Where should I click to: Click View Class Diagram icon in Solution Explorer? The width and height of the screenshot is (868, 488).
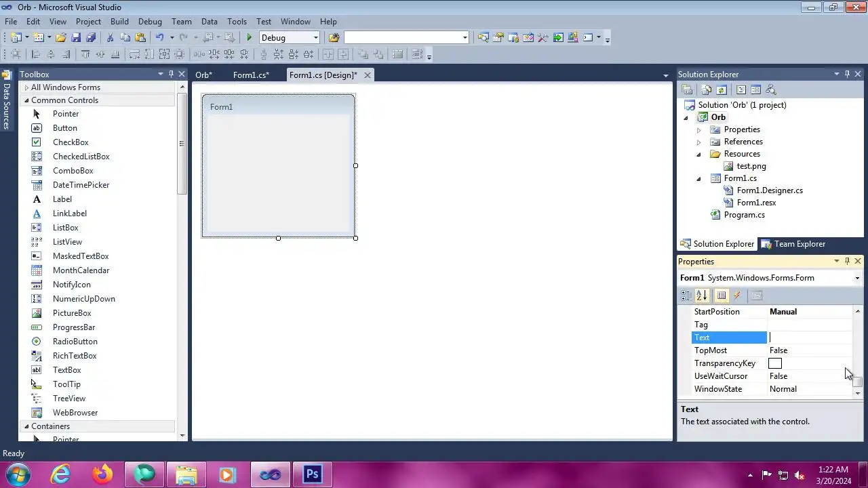click(770, 89)
